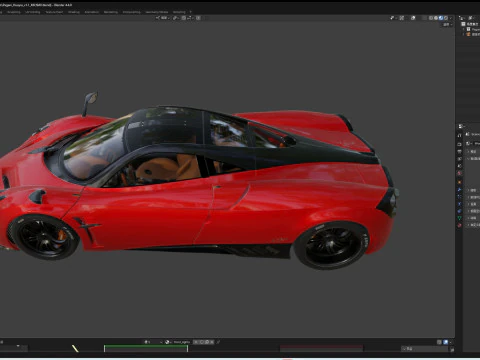Open the World properties tab
The width and height of the screenshot is (480, 360).
pyautogui.click(x=460, y=173)
